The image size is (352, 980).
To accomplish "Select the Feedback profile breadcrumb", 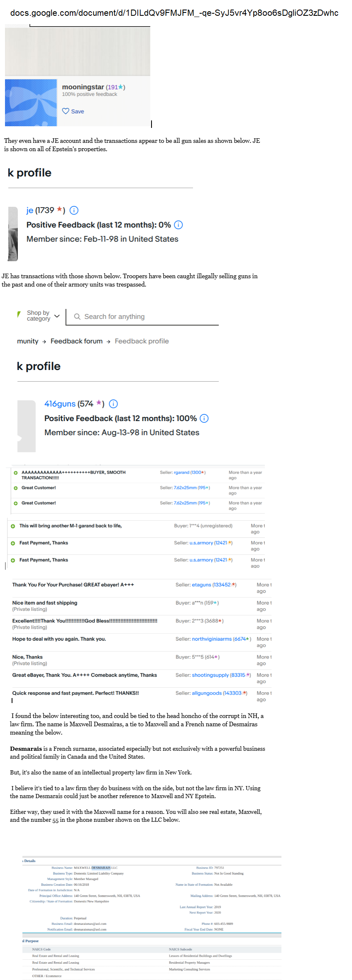I will click(x=142, y=341).
